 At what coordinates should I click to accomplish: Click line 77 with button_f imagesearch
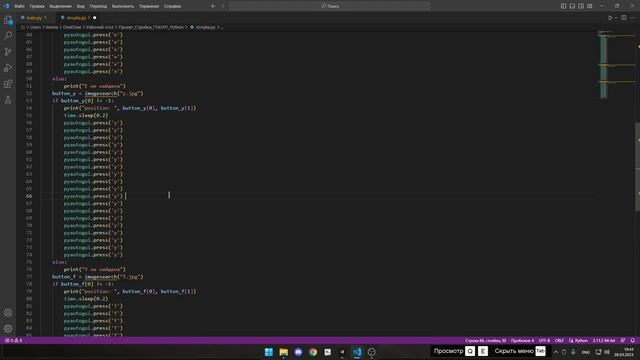coord(98,277)
